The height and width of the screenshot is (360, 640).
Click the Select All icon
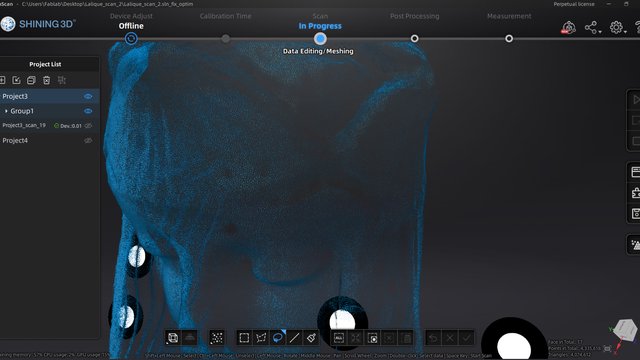point(339,338)
